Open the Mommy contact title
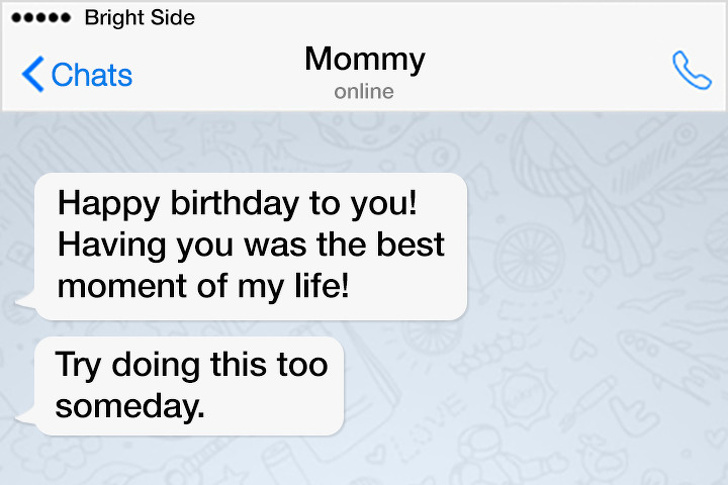Image resolution: width=728 pixels, height=485 pixels. (364, 59)
